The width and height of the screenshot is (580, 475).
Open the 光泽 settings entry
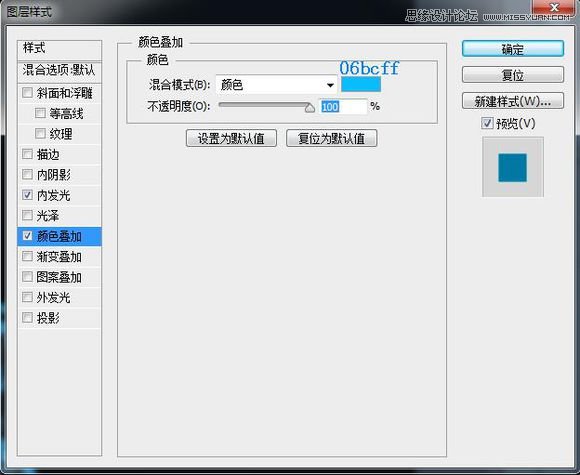[48, 216]
